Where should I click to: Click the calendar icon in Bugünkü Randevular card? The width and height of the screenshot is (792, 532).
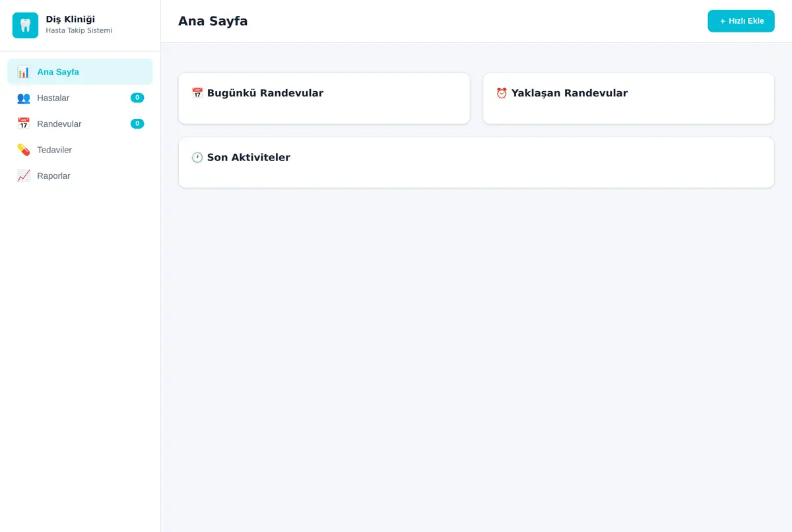197,93
